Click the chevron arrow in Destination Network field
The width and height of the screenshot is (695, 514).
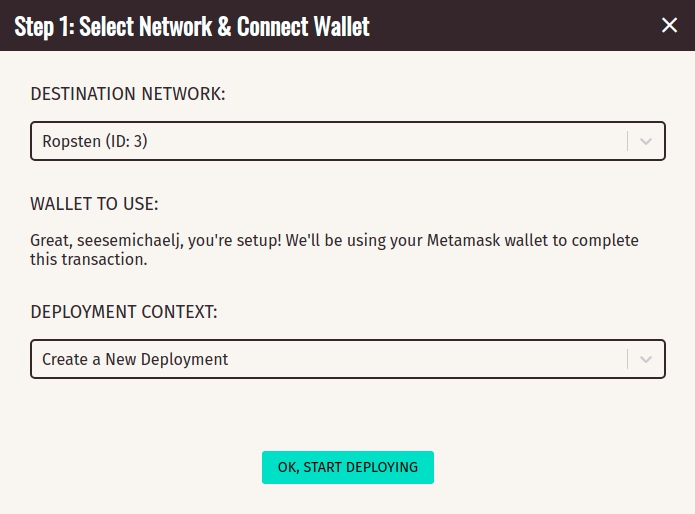(x=646, y=141)
